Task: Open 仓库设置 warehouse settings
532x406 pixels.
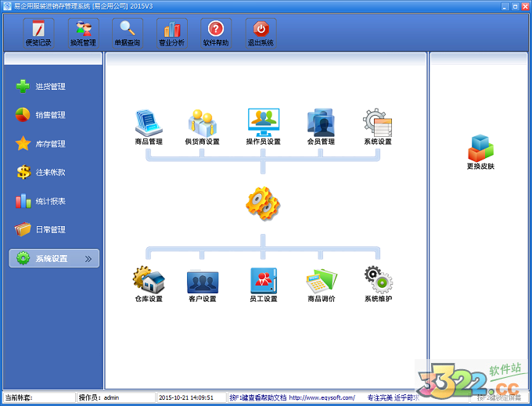Action: pos(149,282)
